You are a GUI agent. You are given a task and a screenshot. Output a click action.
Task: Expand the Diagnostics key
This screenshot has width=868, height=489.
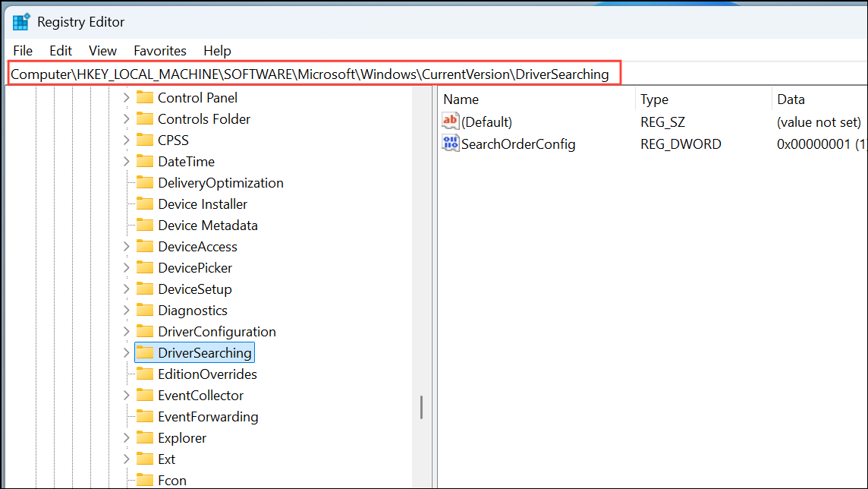[x=127, y=310]
